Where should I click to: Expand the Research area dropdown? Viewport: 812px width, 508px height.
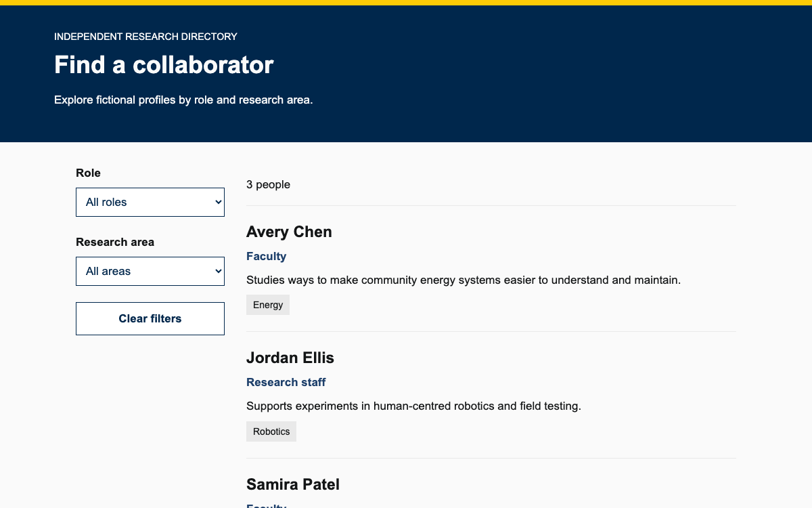coord(150,271)
